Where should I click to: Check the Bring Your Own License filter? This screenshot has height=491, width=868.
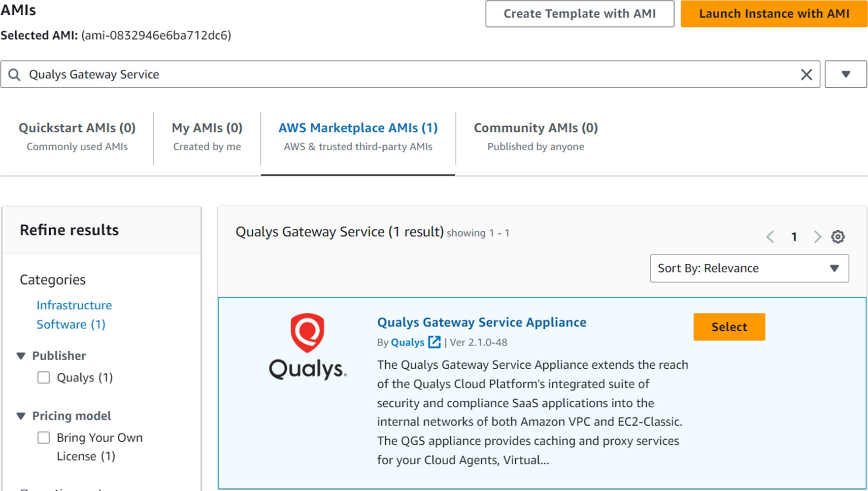click(x=44, y=437)
